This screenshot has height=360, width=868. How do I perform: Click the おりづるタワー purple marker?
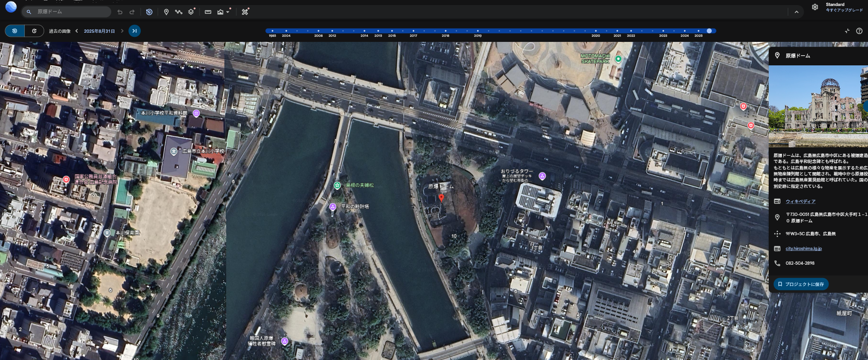pos(542,176)
